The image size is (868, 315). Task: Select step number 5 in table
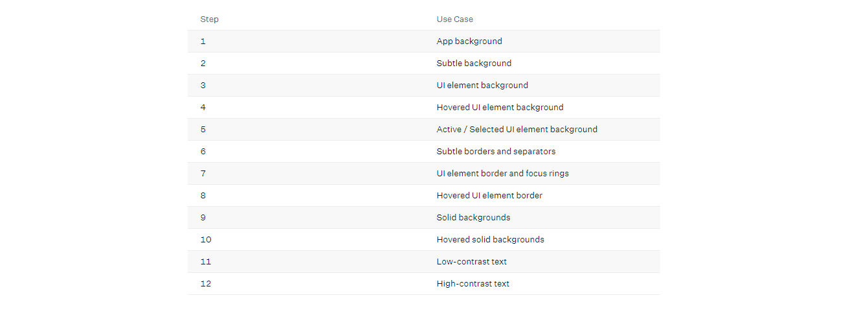coord(203,130)
